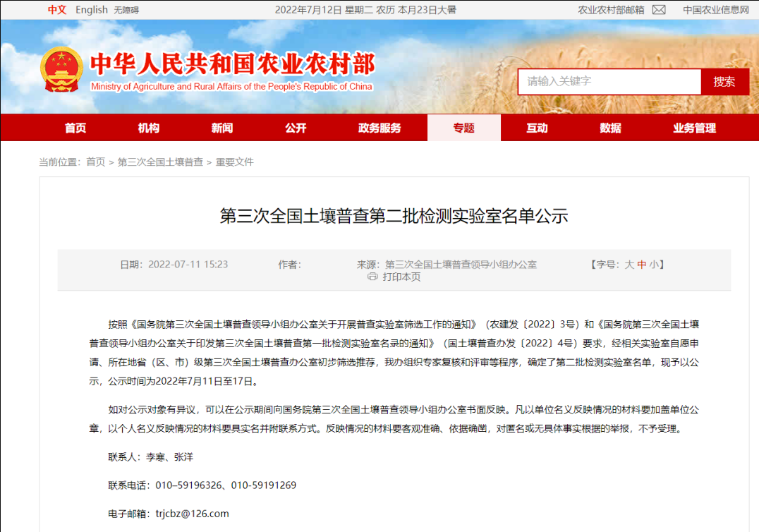The width and height of the screenshot is (759, 532).
Task: Set font size to 大
Action: click(629, 265)
